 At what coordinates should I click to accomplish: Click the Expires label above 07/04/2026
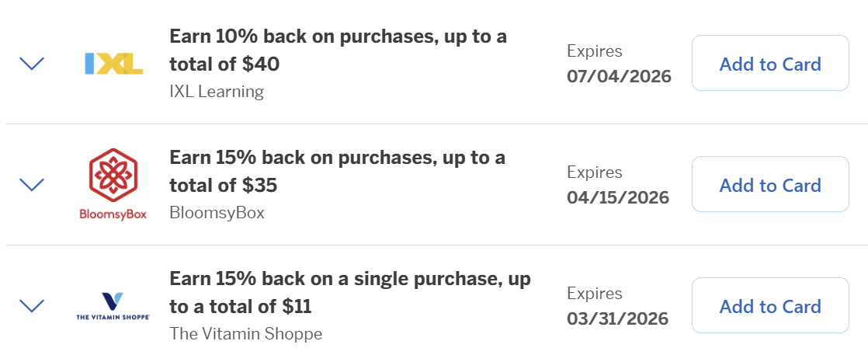point(595,51)
